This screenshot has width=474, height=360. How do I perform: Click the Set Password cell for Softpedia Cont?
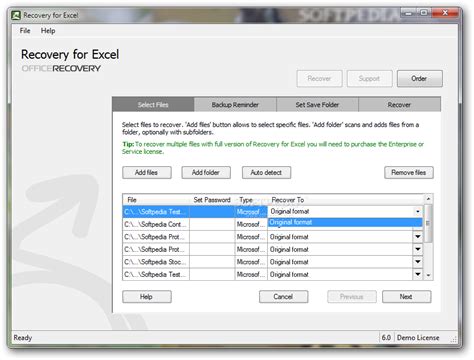coord(212,224)
